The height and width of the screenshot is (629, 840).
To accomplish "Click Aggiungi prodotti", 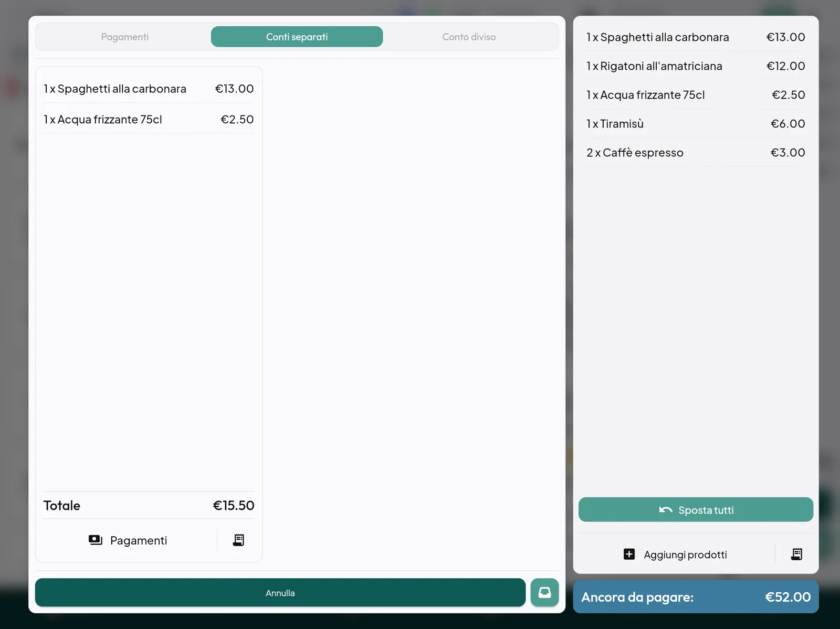I will coord(675,555).
